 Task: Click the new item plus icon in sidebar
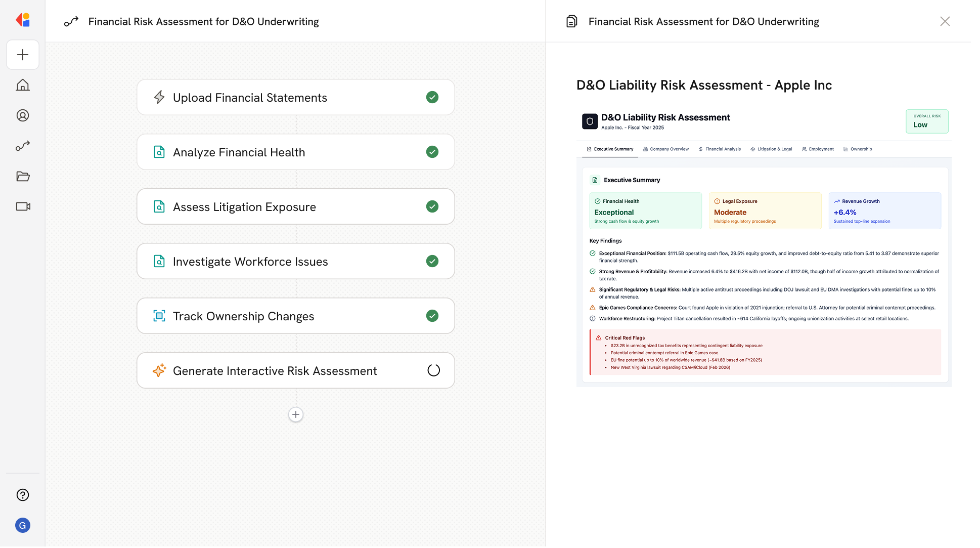click(x=23, y=55)
